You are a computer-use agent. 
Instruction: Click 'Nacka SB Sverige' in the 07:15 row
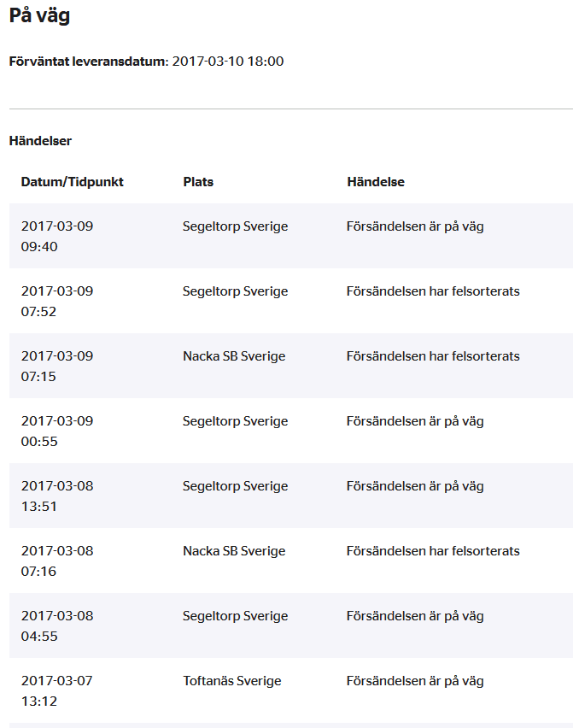pos(234,356)
